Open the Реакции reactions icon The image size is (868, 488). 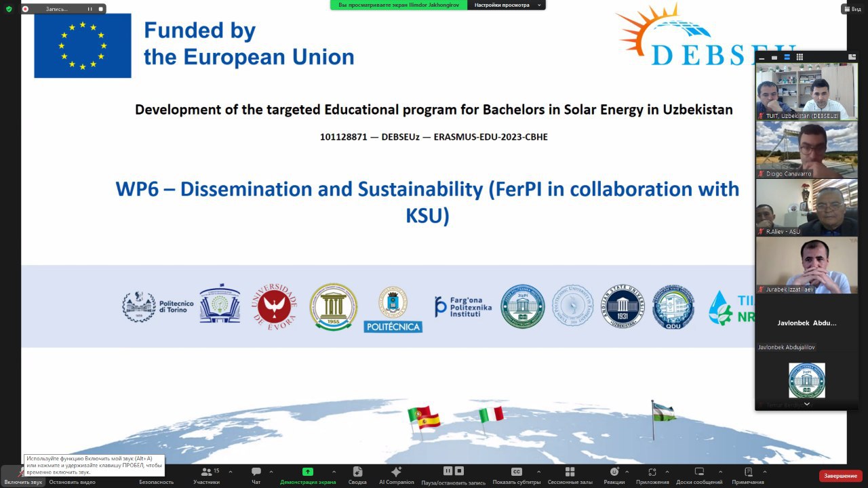[614, 472]
